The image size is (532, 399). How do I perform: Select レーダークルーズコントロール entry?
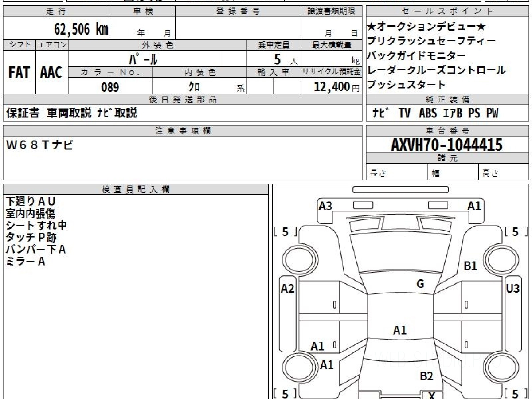pyautogui.click(x=437, y=70)
